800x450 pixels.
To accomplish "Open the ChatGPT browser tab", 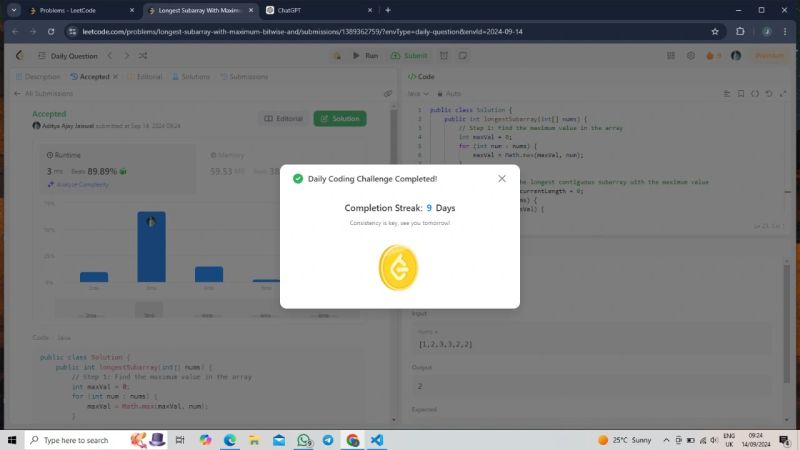I will (319, 10).
